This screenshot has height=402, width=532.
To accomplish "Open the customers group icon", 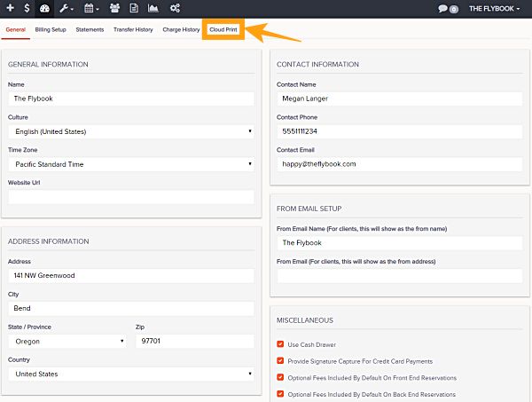I will tap(114, 8).
